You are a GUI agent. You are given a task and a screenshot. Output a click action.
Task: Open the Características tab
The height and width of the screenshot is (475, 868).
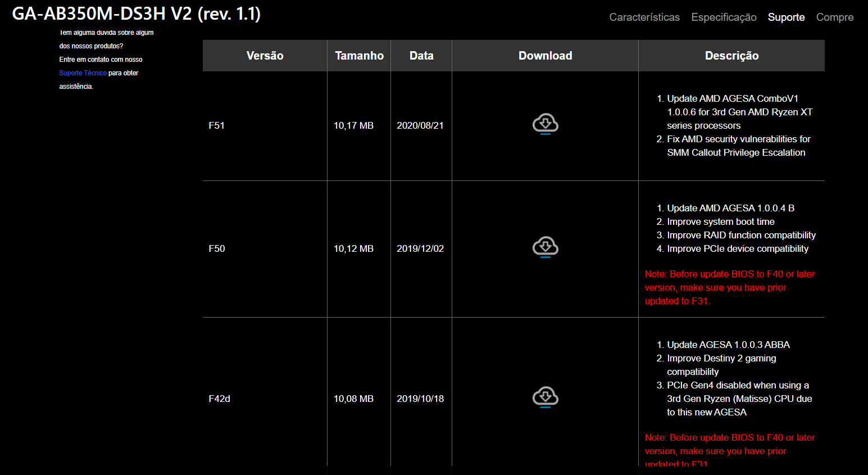[644, 17]
